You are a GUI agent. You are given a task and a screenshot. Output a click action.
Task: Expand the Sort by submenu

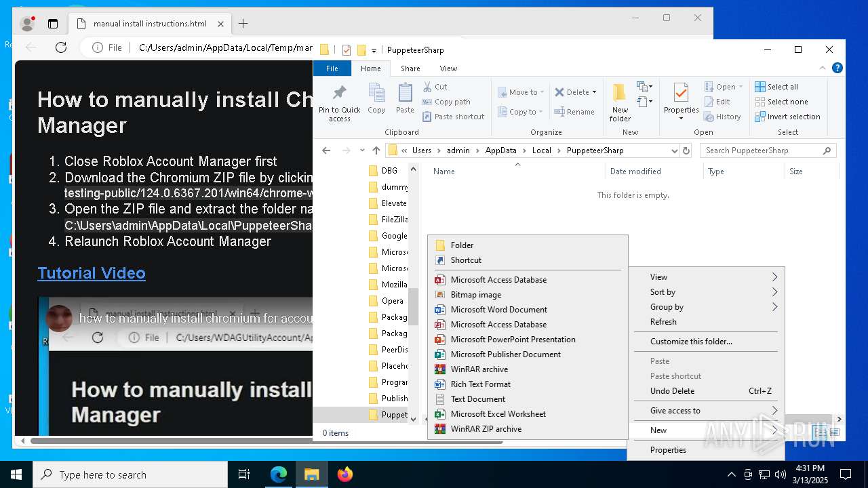click(x=706, y=292)
